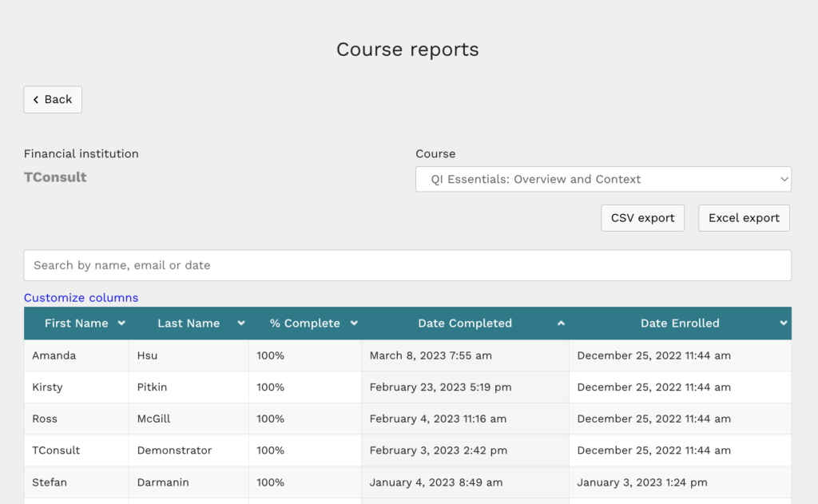This screenshot has height=504, width=818.
Task: Click the Last Name sort chevron
Action: [241, 323]
